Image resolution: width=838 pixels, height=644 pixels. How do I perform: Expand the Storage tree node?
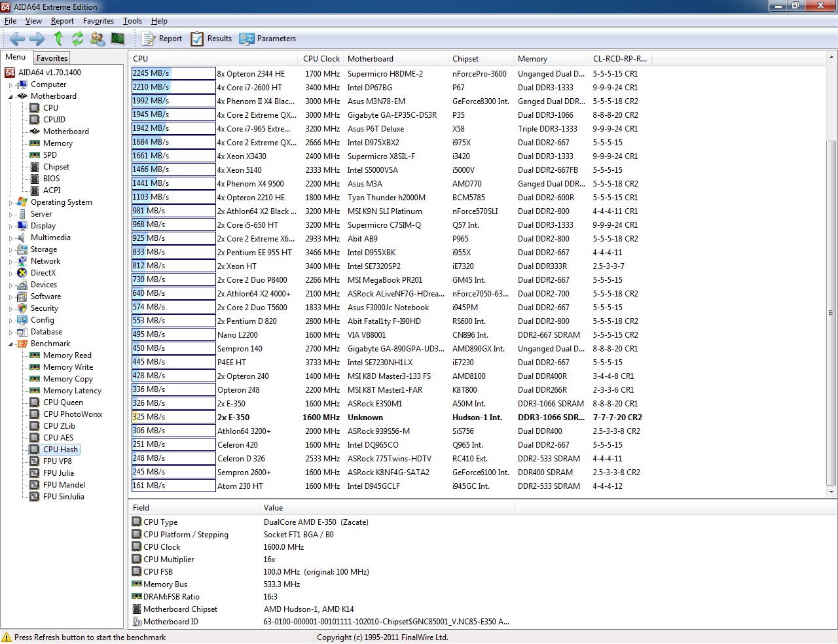pyautogui.click(x=10, y=250)
